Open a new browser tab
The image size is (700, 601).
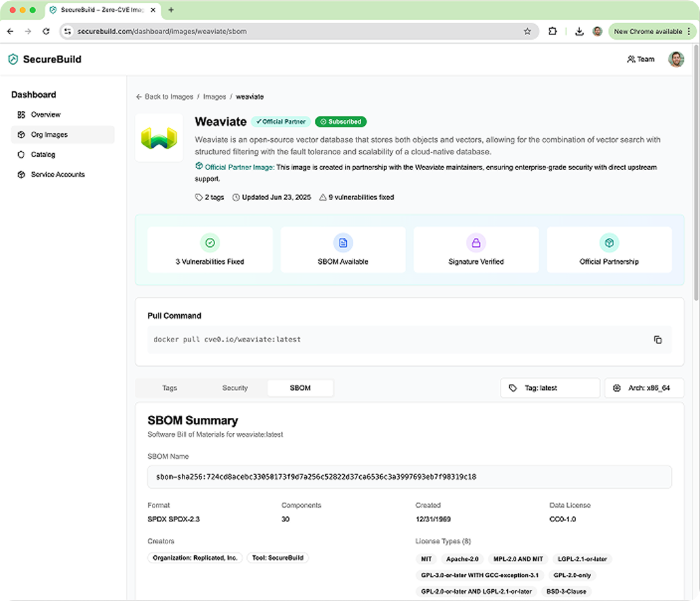pos(171,10)
